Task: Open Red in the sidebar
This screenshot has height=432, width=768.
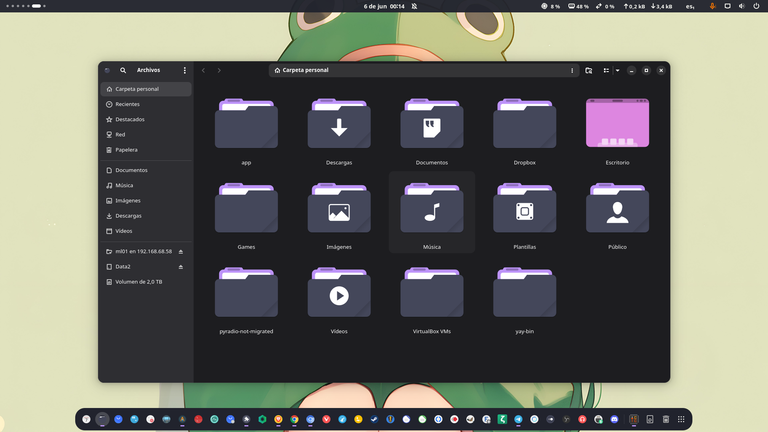Action: coord(146,135)
